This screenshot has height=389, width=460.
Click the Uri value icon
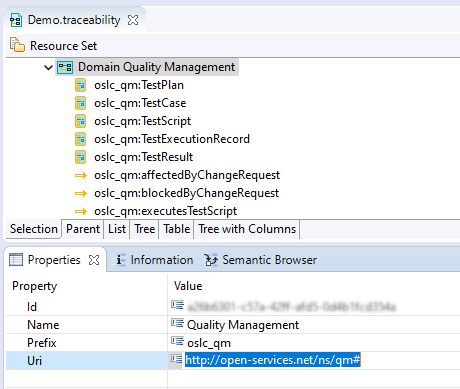177,359
